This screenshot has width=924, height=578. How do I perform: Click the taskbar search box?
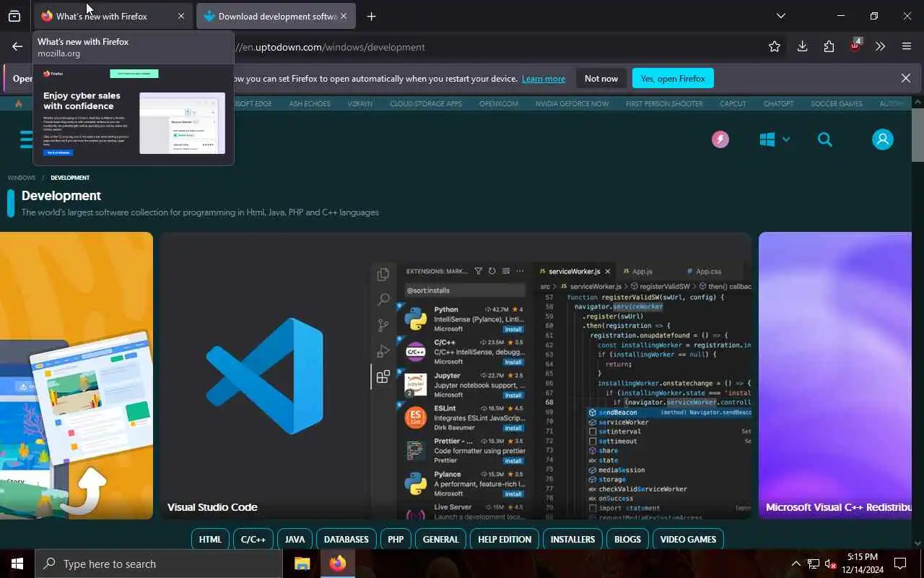pyautogui.click(x=159, y=564)
